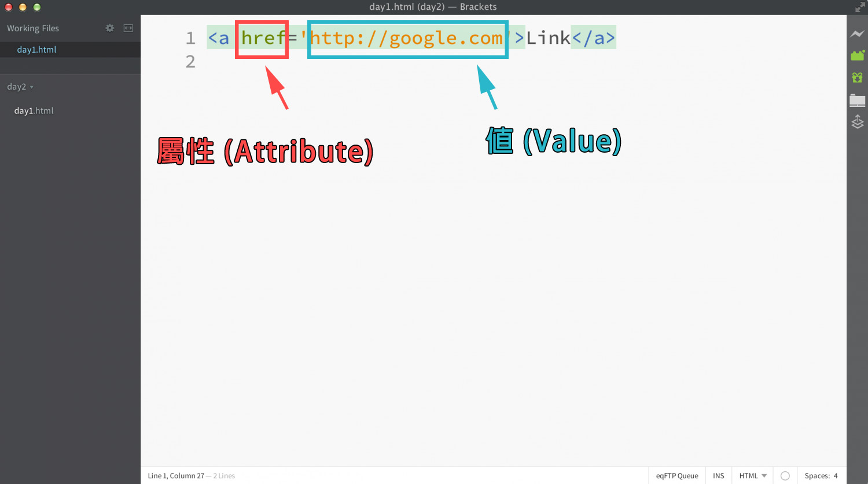The image size is (868, 484).
Task: Toggle INS insert/overwrite mode in status bar
Action: point(718,476)
